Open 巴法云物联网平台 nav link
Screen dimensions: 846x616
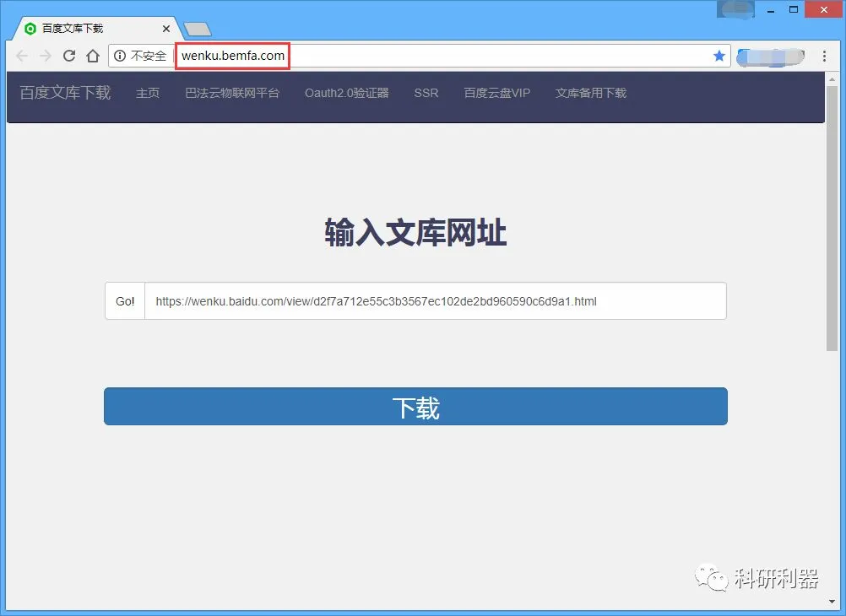coord(232,93)
